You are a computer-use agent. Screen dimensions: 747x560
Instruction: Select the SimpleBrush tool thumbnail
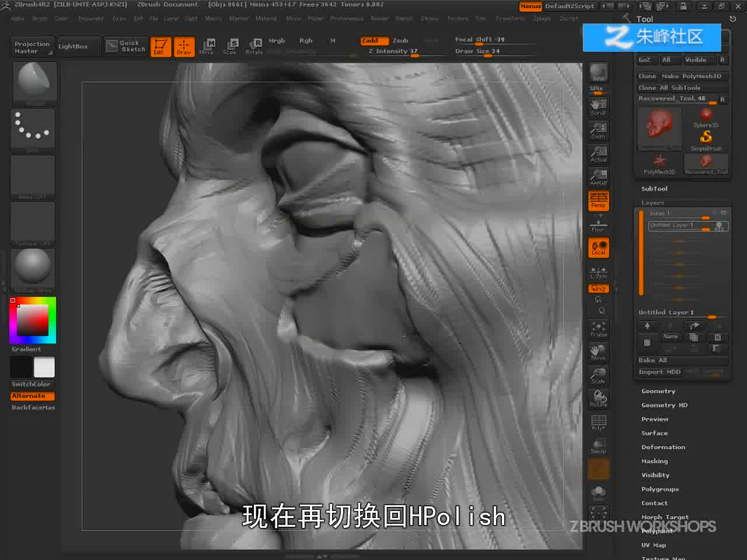pos(706,139)
